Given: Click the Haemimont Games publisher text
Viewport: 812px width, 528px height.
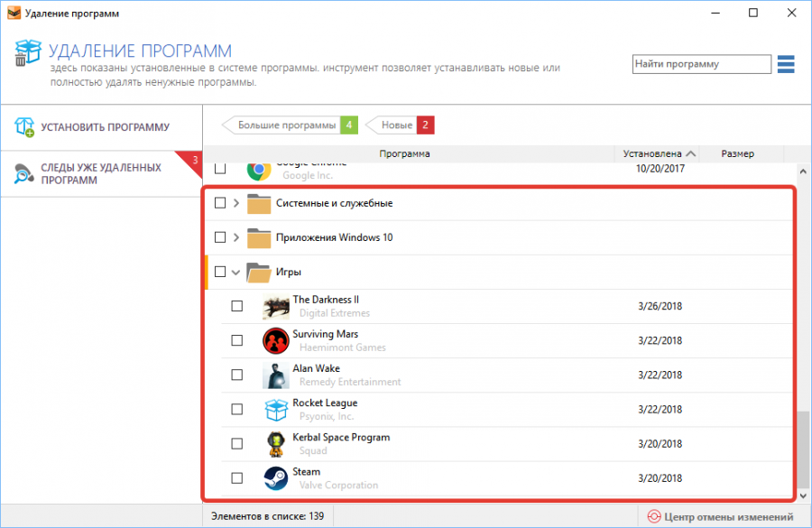Looking at the screenshot, I should click(342, 347).
